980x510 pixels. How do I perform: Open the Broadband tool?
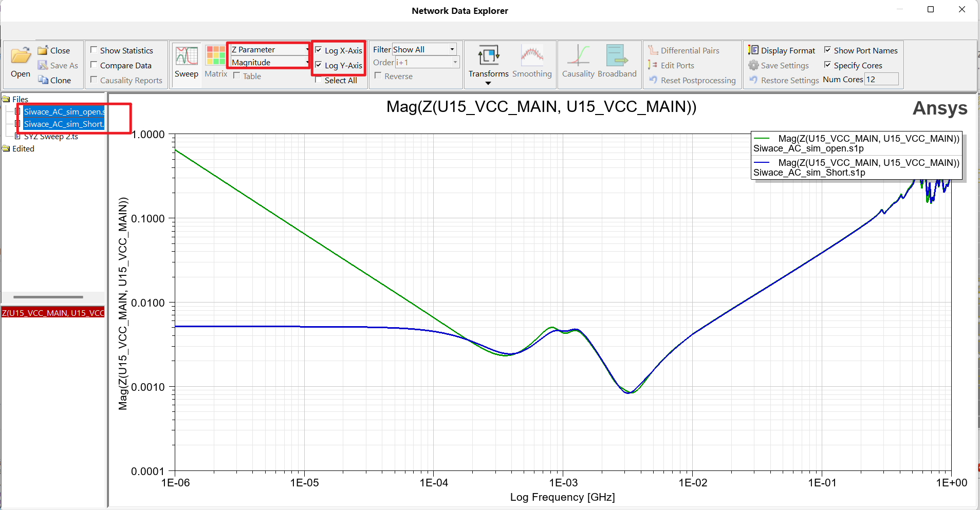(617, 62)
